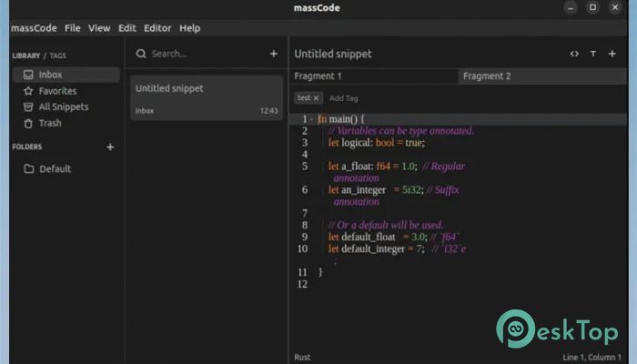This screenshot has height=364, width=637.
Task: Switch sidebar to Library view
Action: coord(26,56)
